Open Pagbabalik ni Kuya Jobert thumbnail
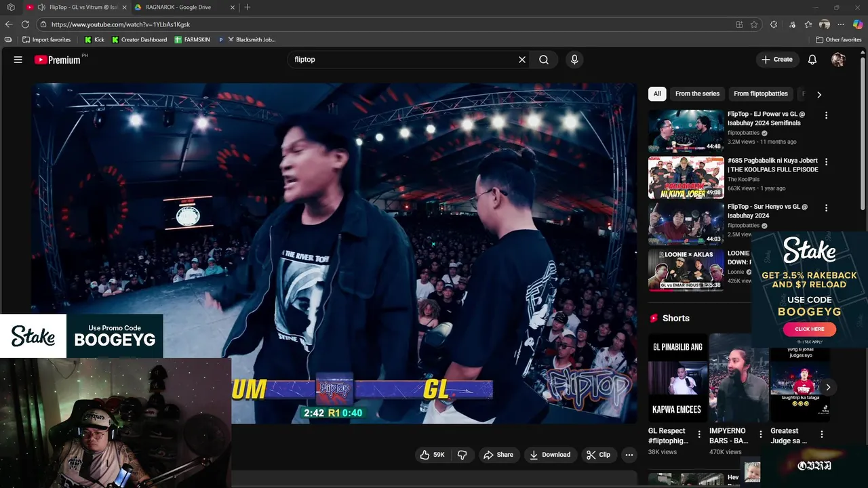 tap(686, 178)
